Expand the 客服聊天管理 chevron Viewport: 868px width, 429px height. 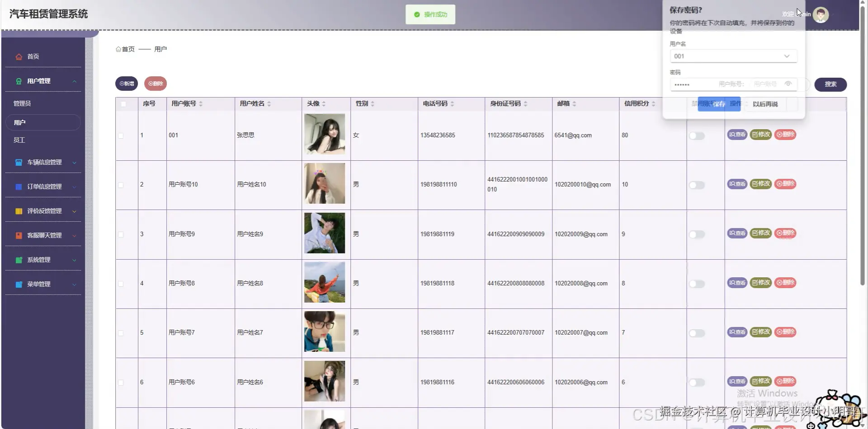[75, 236]
